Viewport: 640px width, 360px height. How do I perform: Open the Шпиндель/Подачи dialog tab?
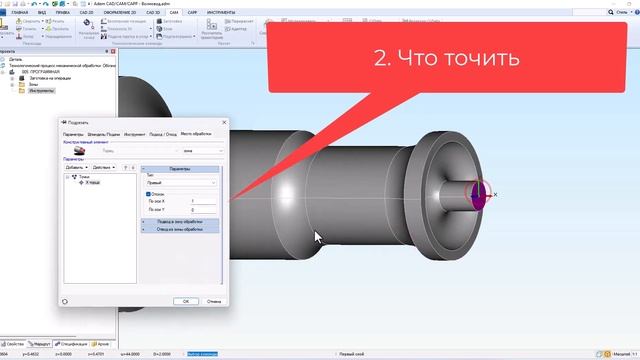tap(104, 134)
